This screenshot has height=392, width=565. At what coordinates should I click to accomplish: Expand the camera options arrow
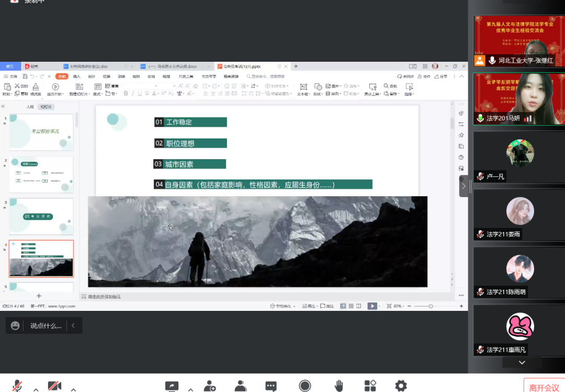point(73,389)
